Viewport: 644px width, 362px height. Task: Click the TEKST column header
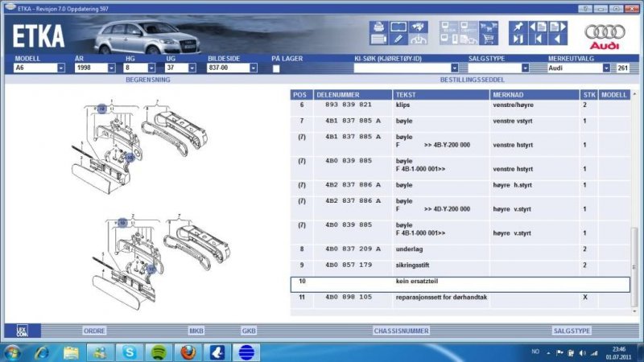[x=440, y=95]
